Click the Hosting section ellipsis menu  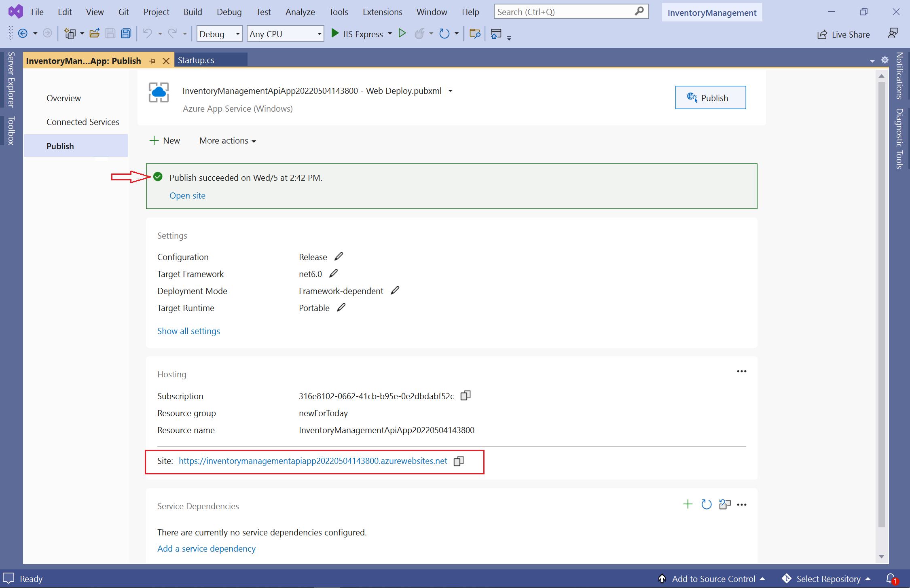coord(741,371)
